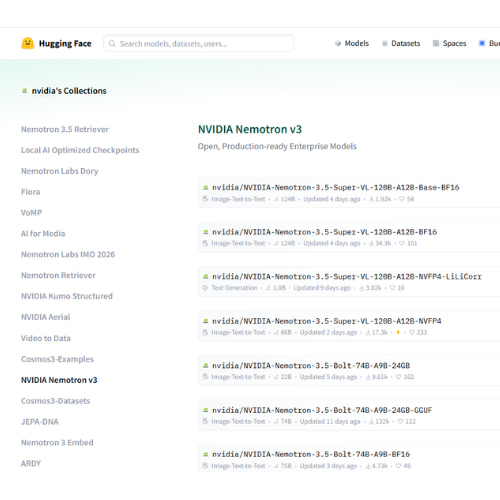Open NVIDIA-Nemotron-3.5-Bolt-74B-A9B-BF16 model

311,454
